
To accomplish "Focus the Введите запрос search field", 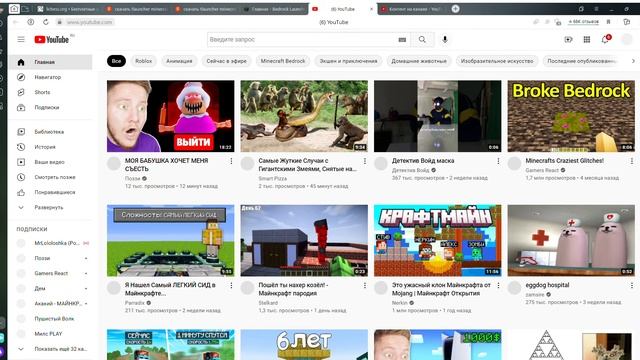I will [x=302, y=40].
